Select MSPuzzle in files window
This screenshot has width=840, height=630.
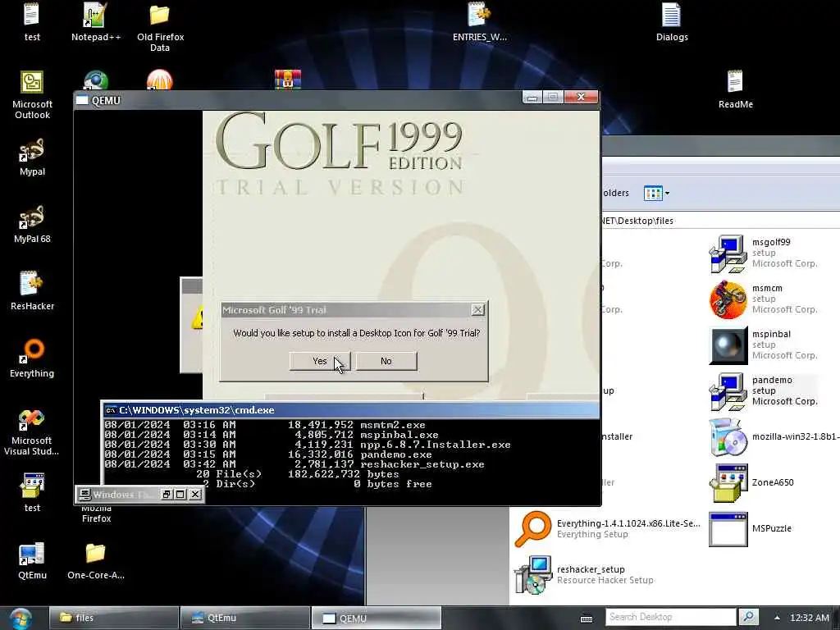(751, 529)
